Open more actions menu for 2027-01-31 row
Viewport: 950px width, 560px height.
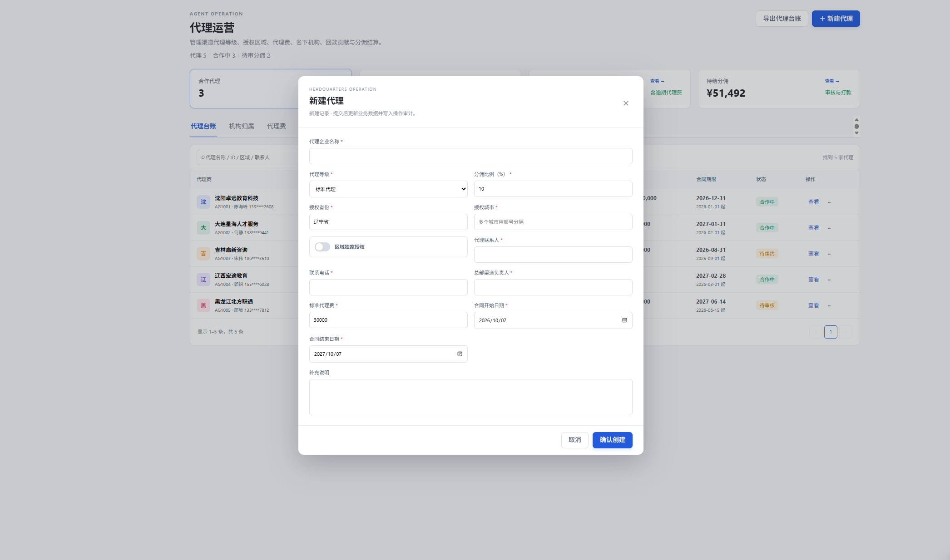tap(829, 228)
